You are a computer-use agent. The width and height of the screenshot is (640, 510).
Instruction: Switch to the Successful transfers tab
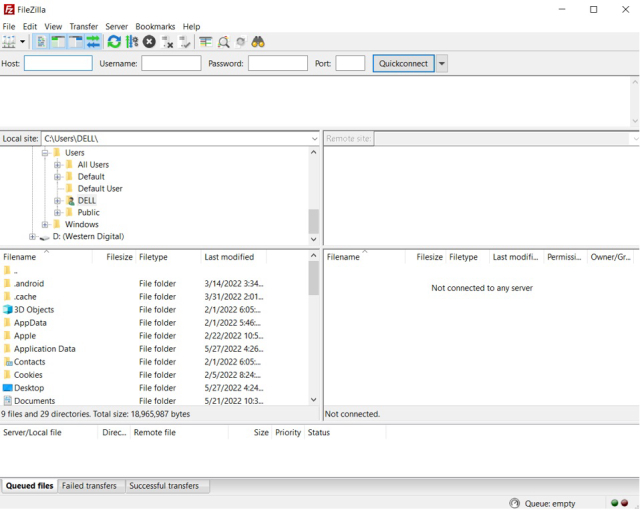(164, 486)
